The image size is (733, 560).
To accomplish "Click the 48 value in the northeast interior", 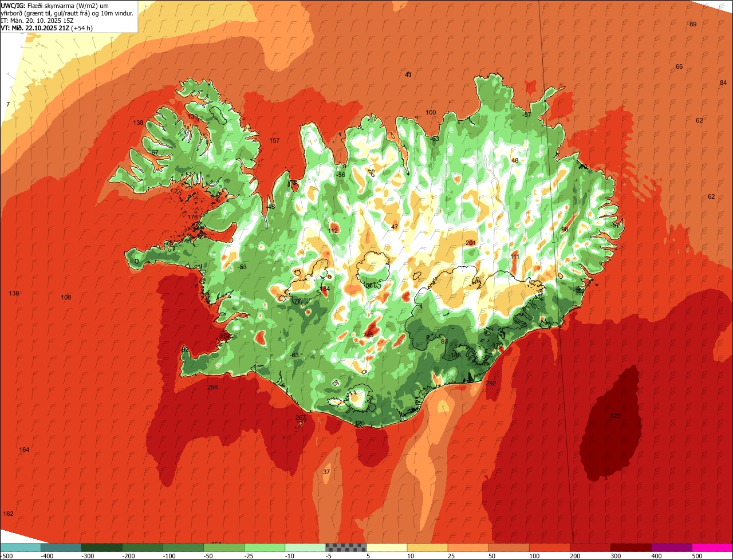I will 515,160.
